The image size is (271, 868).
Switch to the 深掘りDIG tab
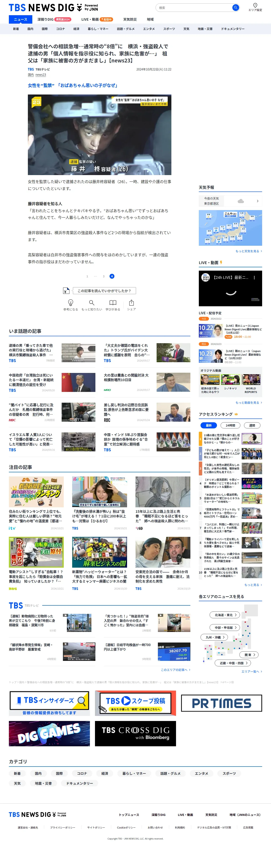point(54,19)
